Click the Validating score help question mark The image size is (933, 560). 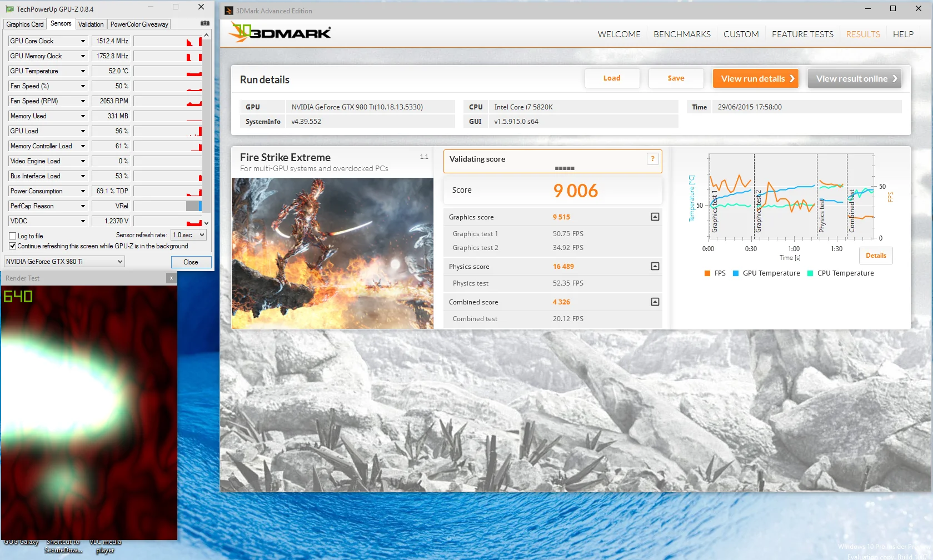(x=653, y=159)
